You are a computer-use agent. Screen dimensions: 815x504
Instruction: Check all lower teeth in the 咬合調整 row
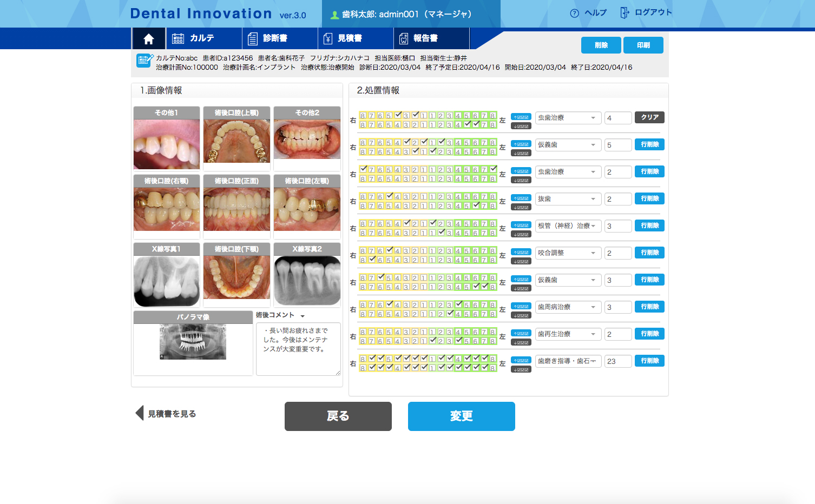pyautogui.click(x=521, y=261)
